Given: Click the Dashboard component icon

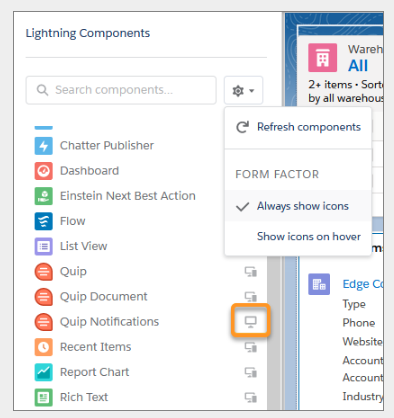Looking at the screenshot, I should 43,171.
